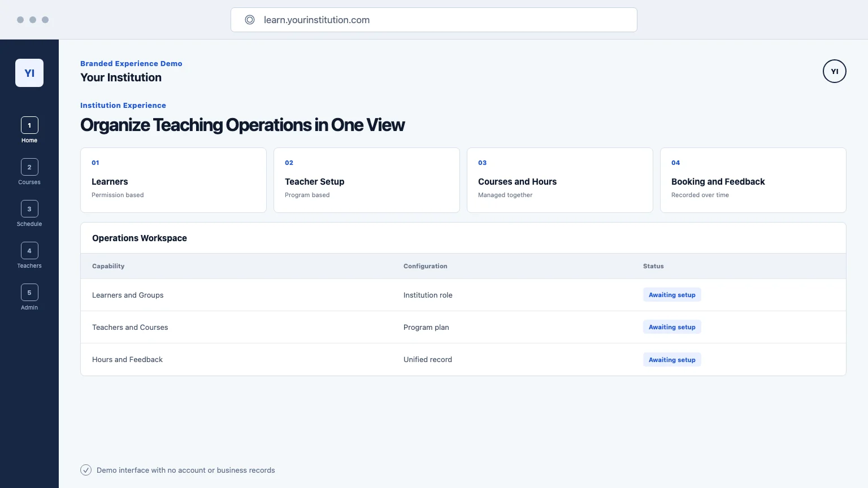The height and width of the screenshot is (488, 868).
Task: Click the Managed together subtitle
Action: click(505, 195)
